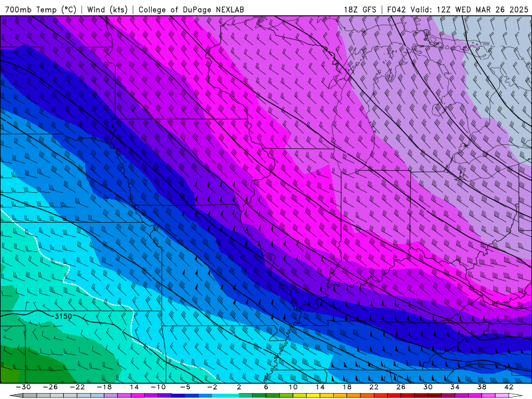This screenshot has width=532, height=399.
Task: Click the "Valid: 12Z WED MAR 26 2025" text
Action: [469, 10]
